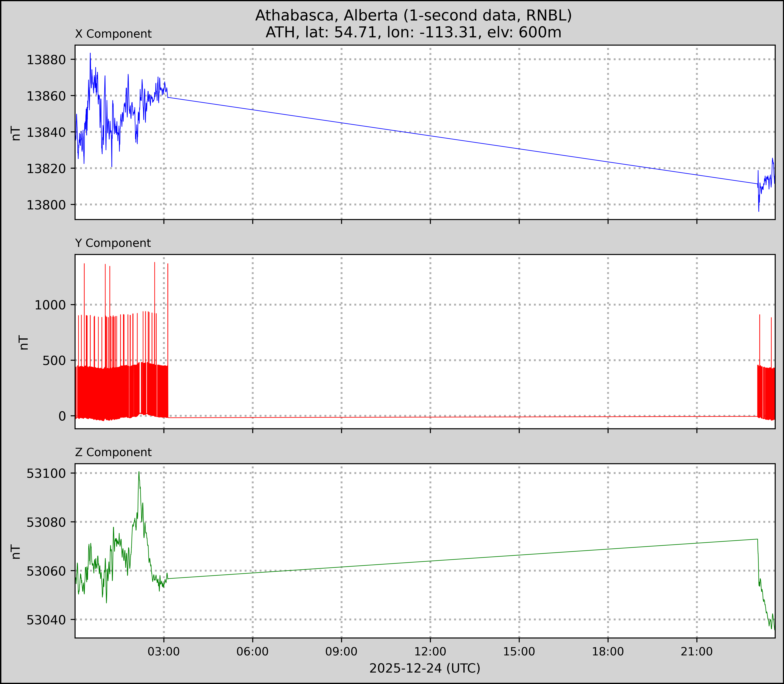Viewport: 784px width, 684px height.
Task: Click the 'Y Component' subplot label
Action: click(x=113, y=243)
